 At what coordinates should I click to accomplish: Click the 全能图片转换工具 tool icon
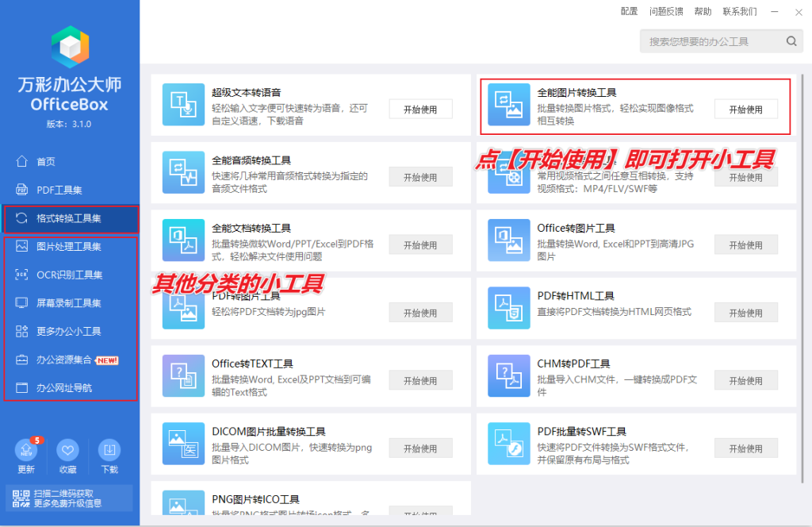coord(508,104)
